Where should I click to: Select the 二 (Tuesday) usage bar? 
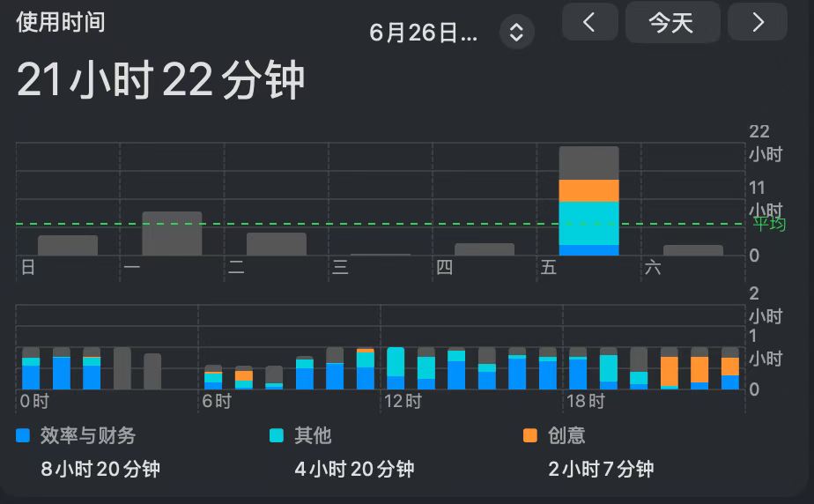click(277, 244)
